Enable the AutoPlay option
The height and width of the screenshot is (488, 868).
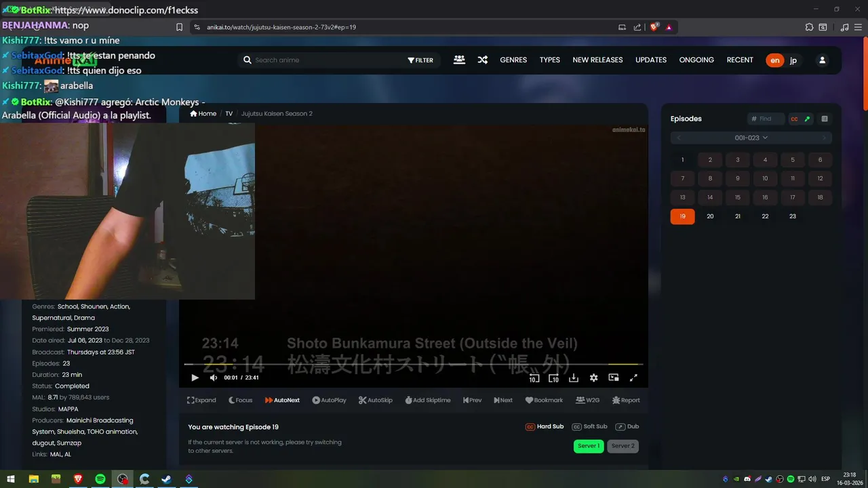click(329, 400)
